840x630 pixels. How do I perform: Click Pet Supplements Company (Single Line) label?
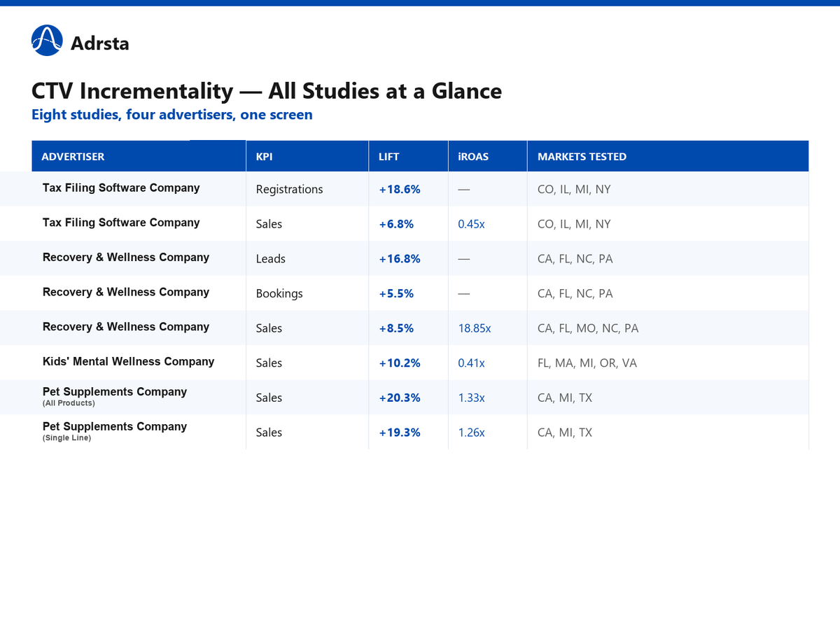115,431
